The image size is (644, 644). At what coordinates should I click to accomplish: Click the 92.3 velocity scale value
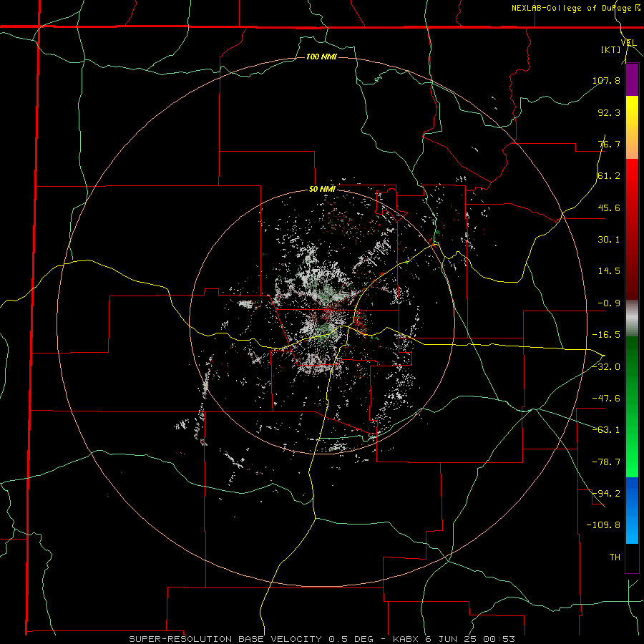click(x=609, y=112)
